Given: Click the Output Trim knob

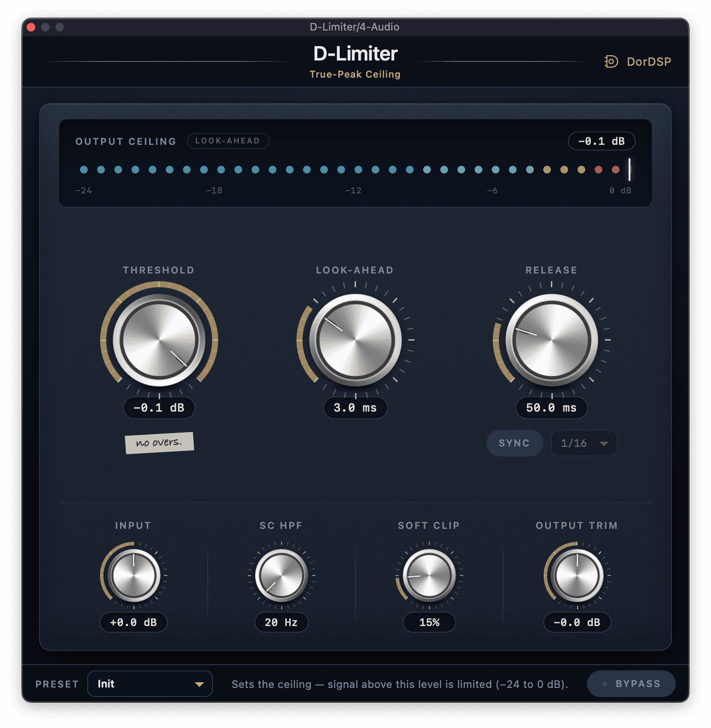Looking at the screenshot, I should point(577,576).
